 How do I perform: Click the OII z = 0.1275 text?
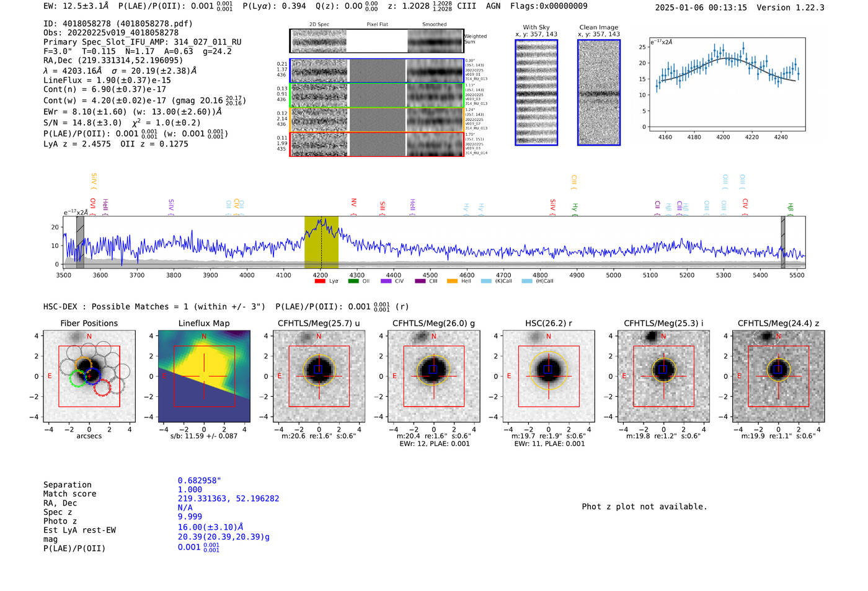point(154,144)
